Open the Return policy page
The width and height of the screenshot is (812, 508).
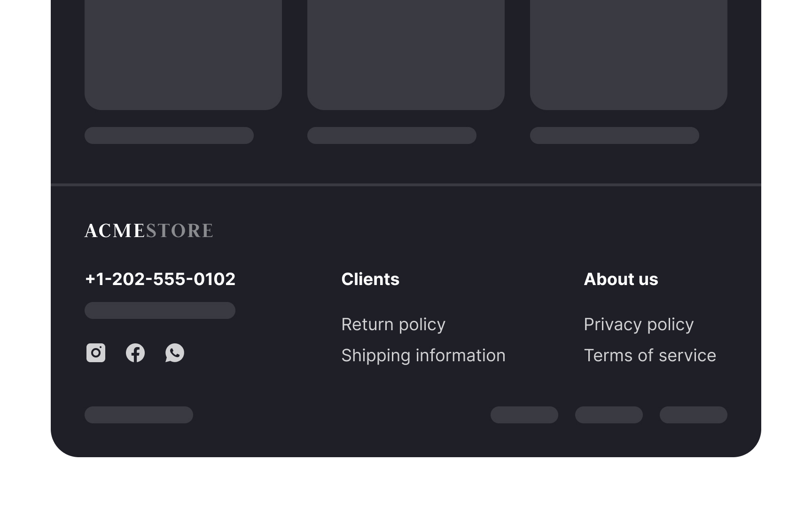393,324
